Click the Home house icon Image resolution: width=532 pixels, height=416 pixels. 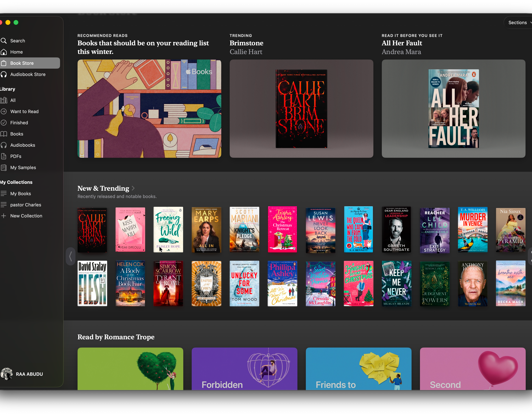(4, 52)
